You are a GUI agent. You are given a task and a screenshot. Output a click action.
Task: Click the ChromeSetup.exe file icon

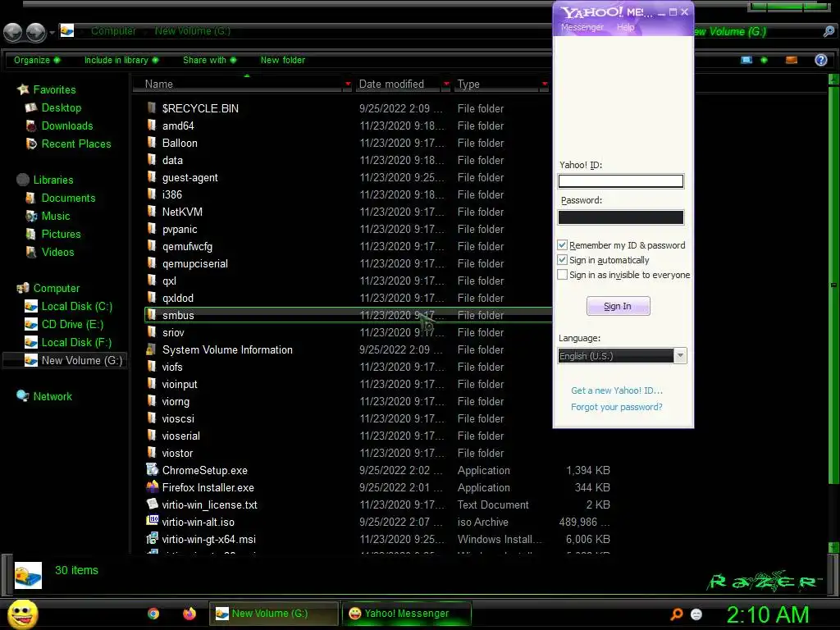tap(152, 470)
